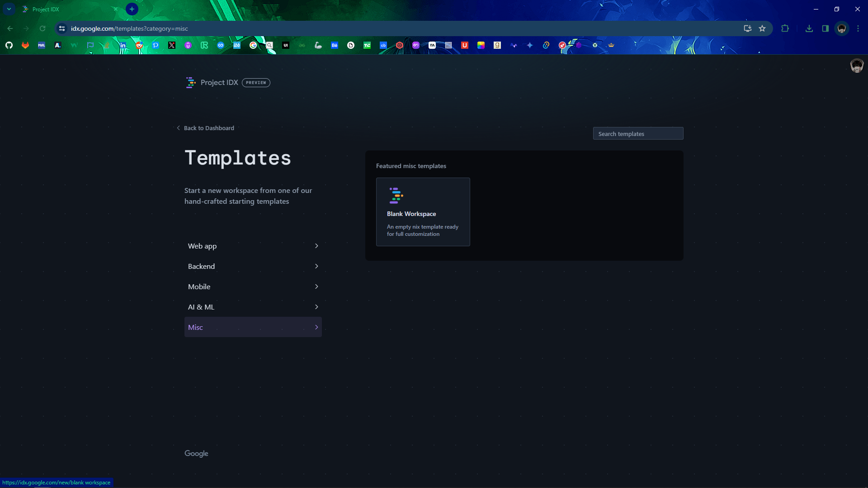Close the Project IDX tab

coord(116,9)
